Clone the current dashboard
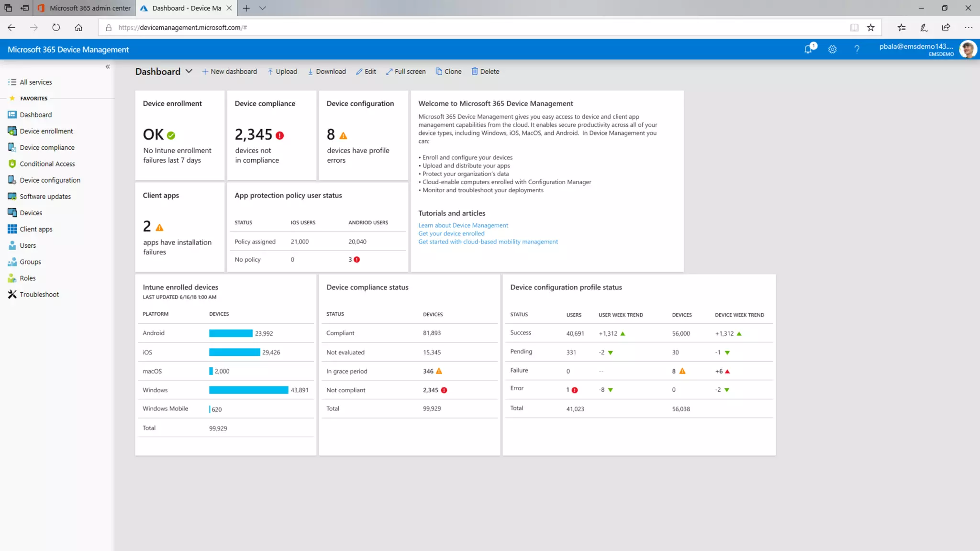Screen dimensions: 980x551 [448, 72]
